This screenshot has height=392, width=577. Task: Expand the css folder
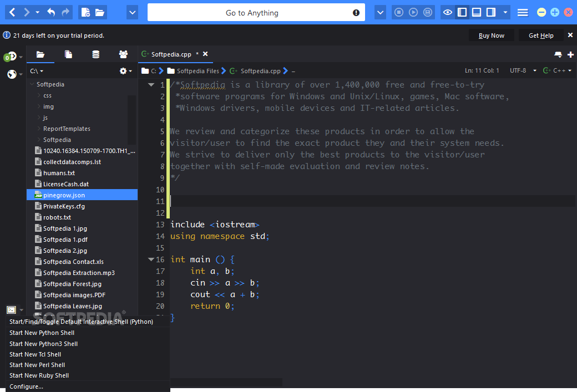coord(39,95)
